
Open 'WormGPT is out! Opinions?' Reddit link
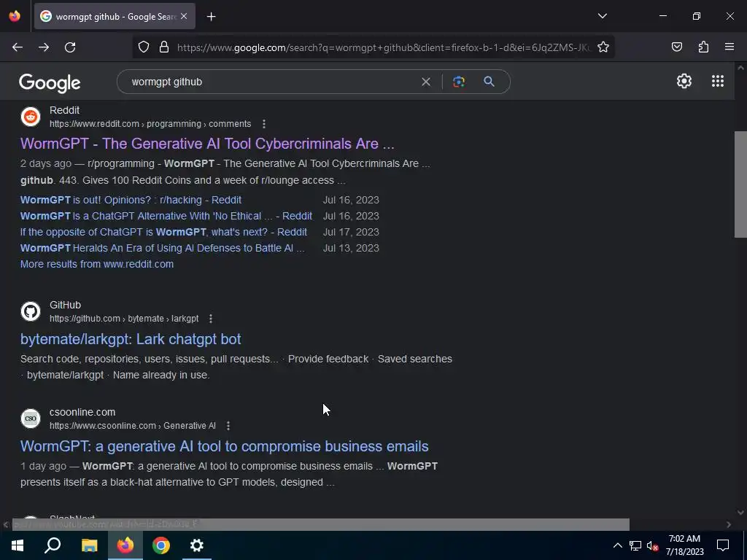(x=131, y=200)
